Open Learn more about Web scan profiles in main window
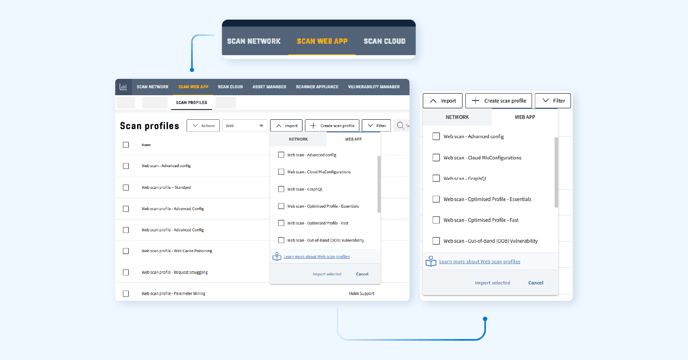Viewport: 688px width, 360px height. (316, 256)
